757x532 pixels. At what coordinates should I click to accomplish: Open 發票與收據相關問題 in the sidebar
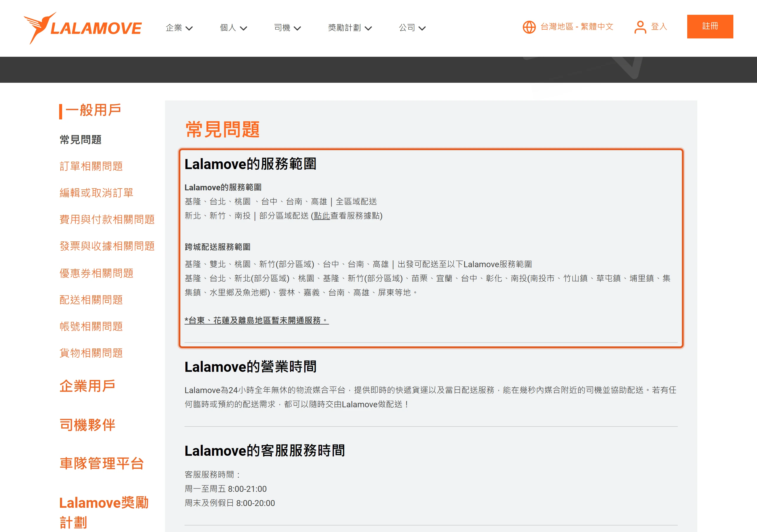tap(107, 246)
